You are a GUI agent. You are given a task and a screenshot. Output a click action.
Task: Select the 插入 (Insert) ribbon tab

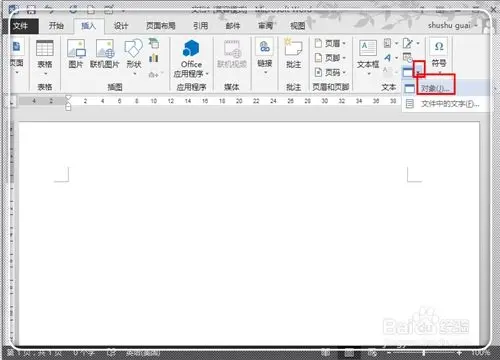89,26
